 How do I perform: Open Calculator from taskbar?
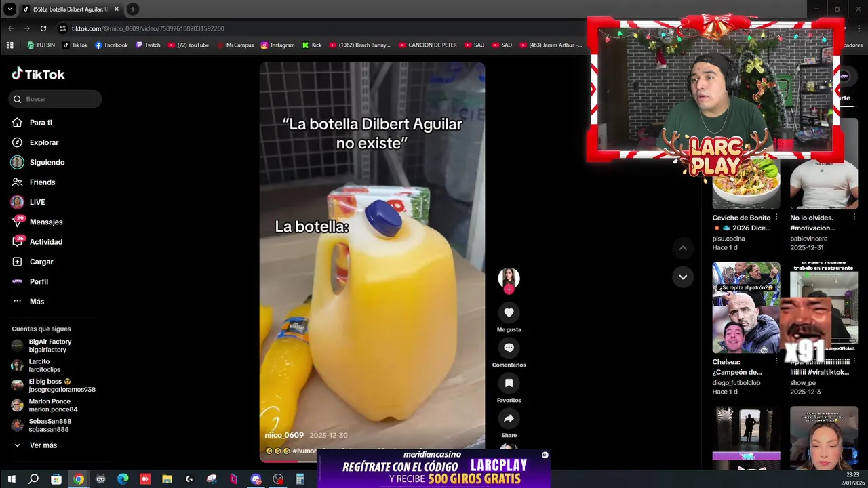pos(300,479)
